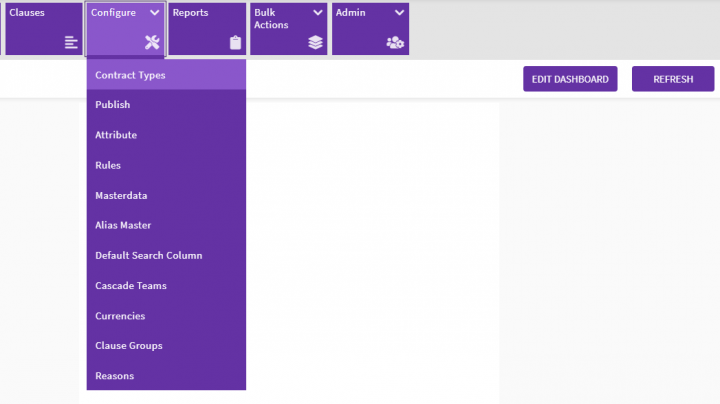Open Cascade Teams from the menu
720x404 pixels.
click(131, 285)
